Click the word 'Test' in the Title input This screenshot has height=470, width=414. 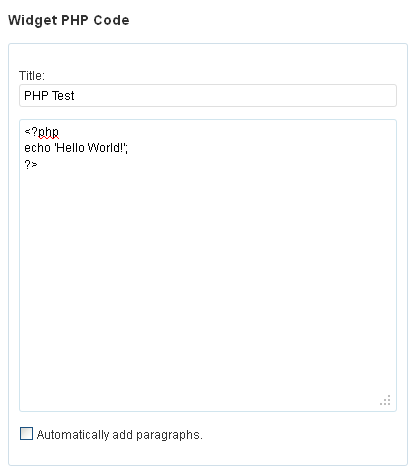click(63, 96)
